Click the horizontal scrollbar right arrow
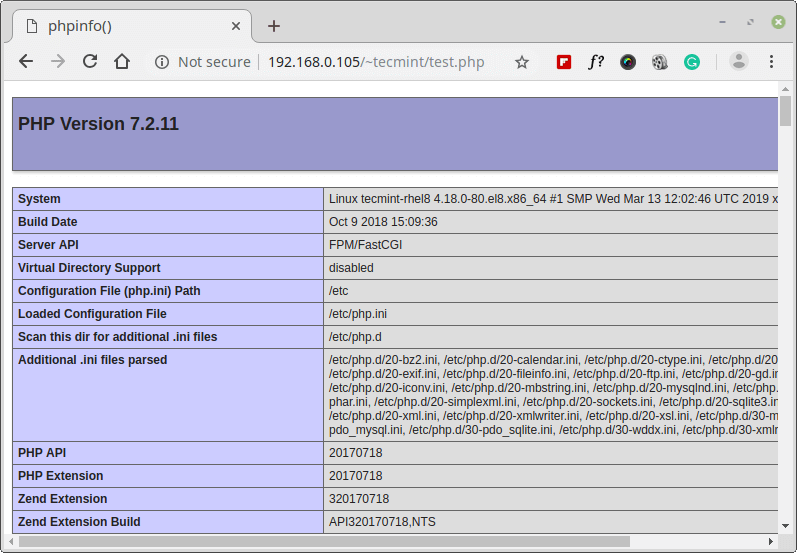 coord(771,541)
